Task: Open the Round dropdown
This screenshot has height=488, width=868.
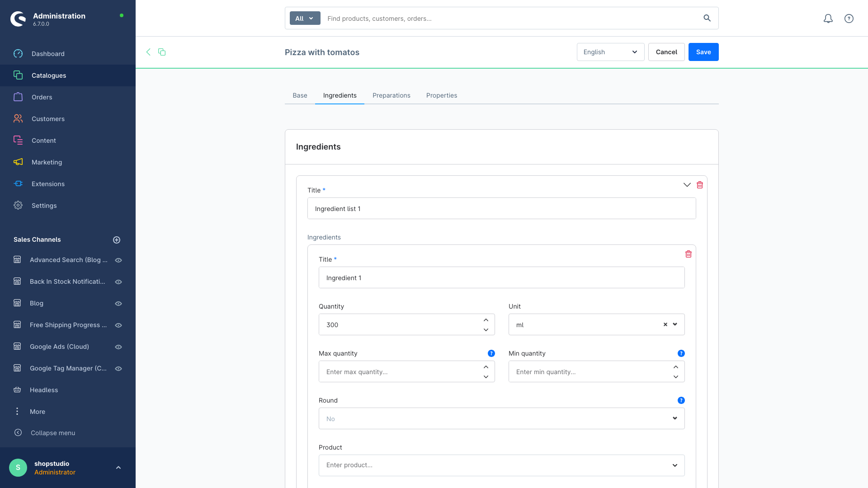Action: click(502, 418)
